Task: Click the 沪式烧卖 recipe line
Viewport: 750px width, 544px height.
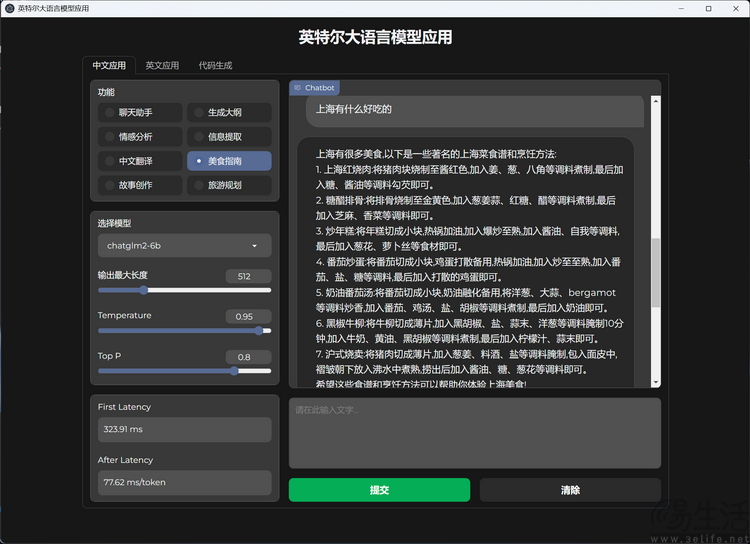Action: (x=466, y=362)
